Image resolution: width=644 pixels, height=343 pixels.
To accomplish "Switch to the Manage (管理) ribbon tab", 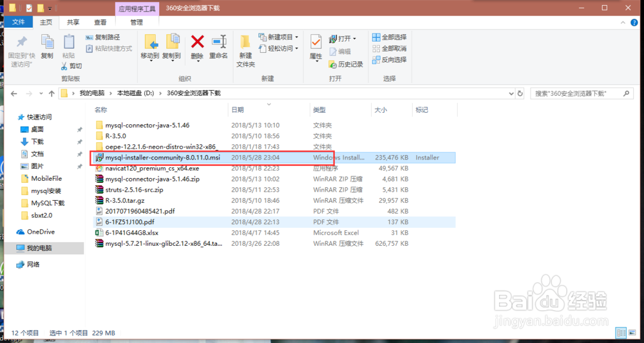I will 137,22.
